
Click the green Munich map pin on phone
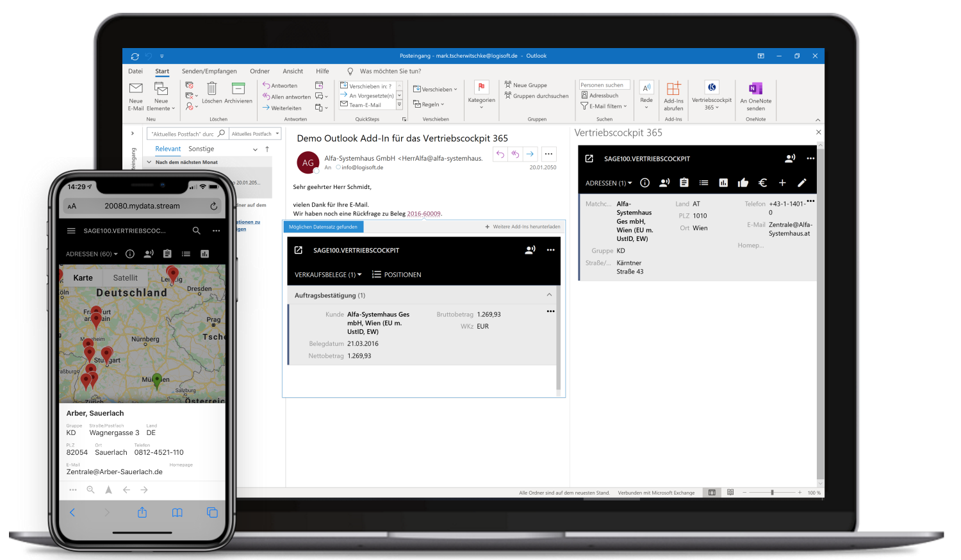click(157, 381)
